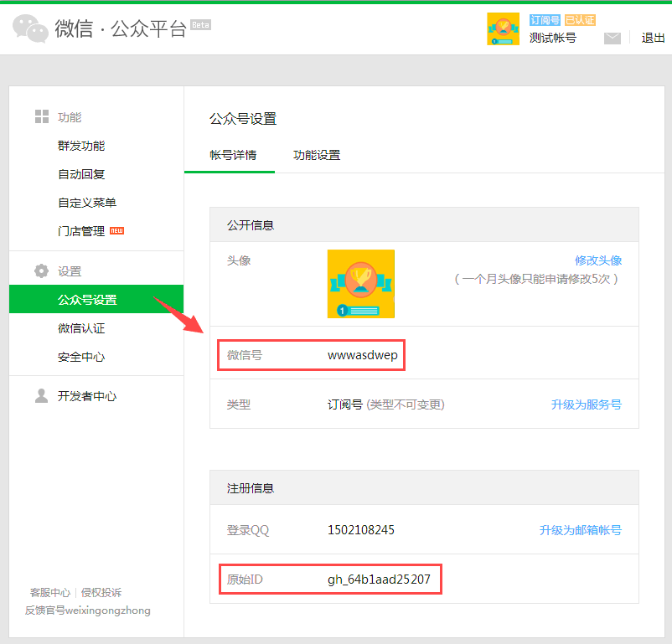This screenshot has width=672, height=644.
Task: Click the 功能 grid icon
Action: (42, 117)
